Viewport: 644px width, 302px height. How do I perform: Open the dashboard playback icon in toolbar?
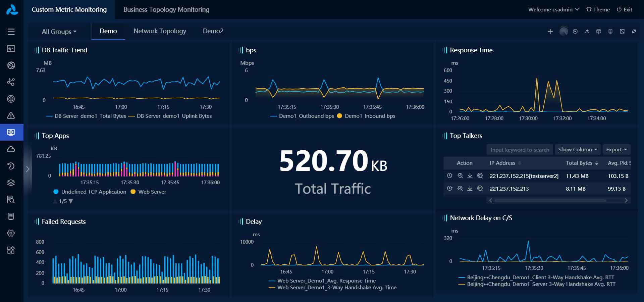pos(575,31)
